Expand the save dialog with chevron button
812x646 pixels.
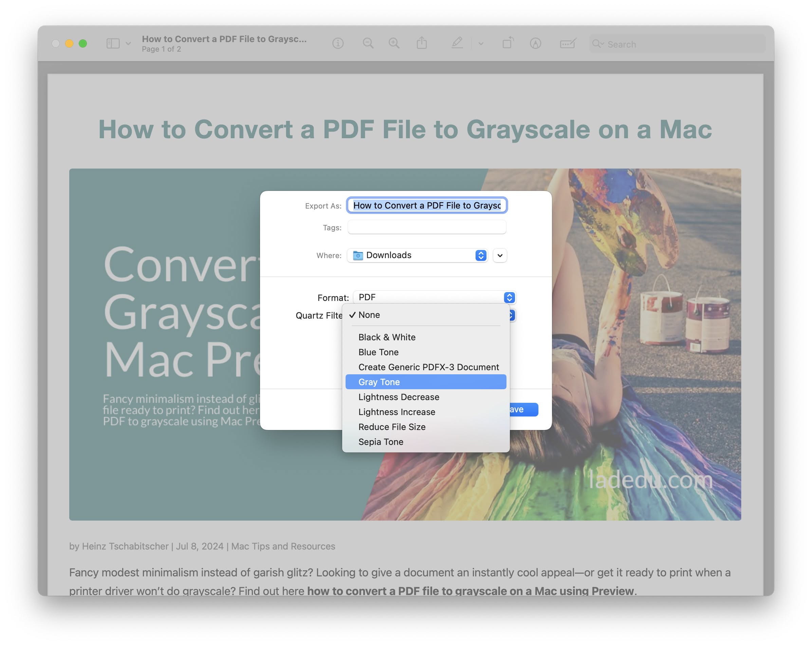pyautogui.click(x=500, y=255)
